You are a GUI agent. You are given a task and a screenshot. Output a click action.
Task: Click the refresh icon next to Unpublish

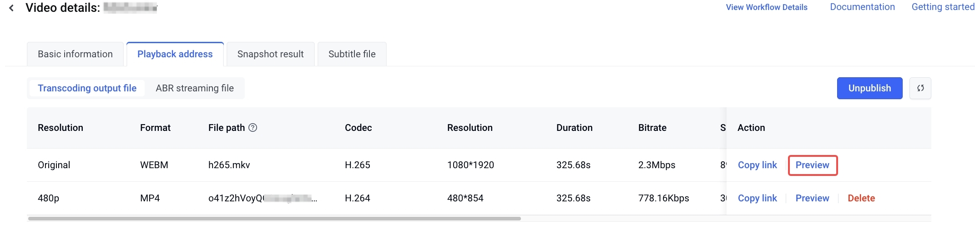pos(920,88)
